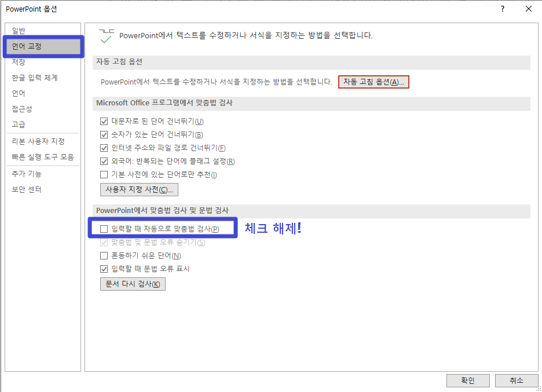Click the help question mark icon
Viewport: 542px width, 392px height.
(x=503, y=9)
